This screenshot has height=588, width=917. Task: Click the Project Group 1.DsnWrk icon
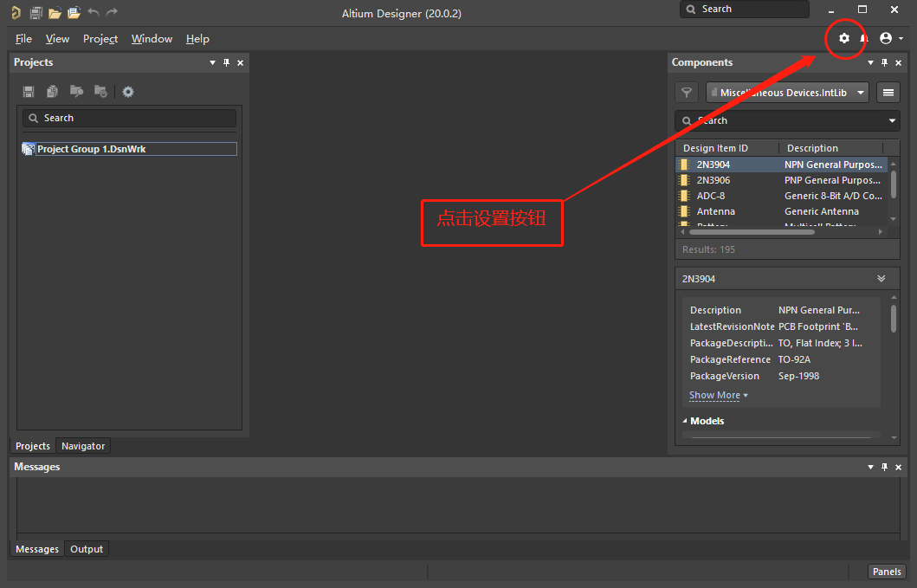[x=28, y=149]
